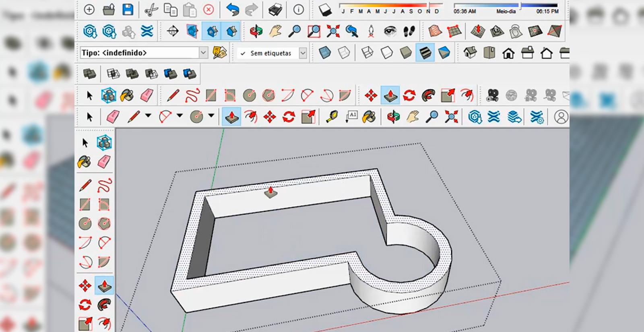Expand the arrow beside the pencil Line tool

[x=148, y=116]
